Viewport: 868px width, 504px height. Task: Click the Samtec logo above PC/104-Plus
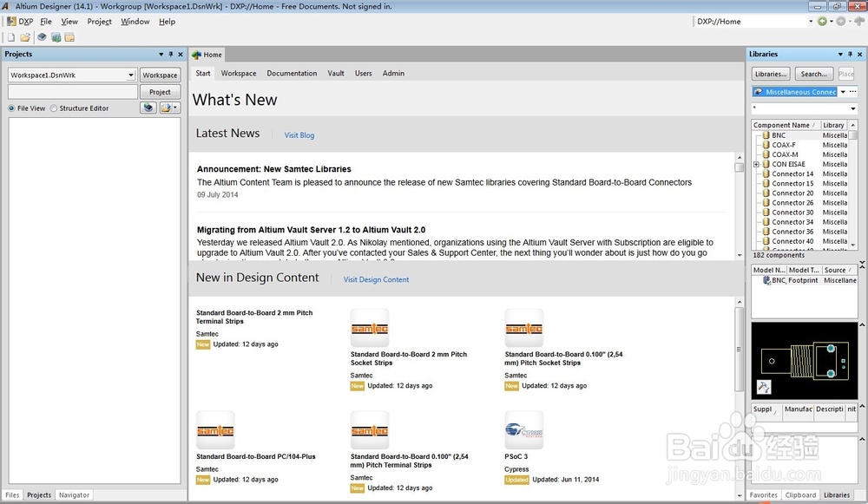coord(215,430)
